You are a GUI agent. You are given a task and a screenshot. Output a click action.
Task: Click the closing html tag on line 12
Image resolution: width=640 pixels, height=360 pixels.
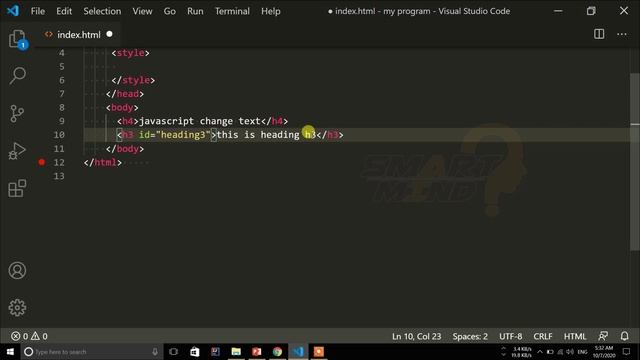point(102,162)
